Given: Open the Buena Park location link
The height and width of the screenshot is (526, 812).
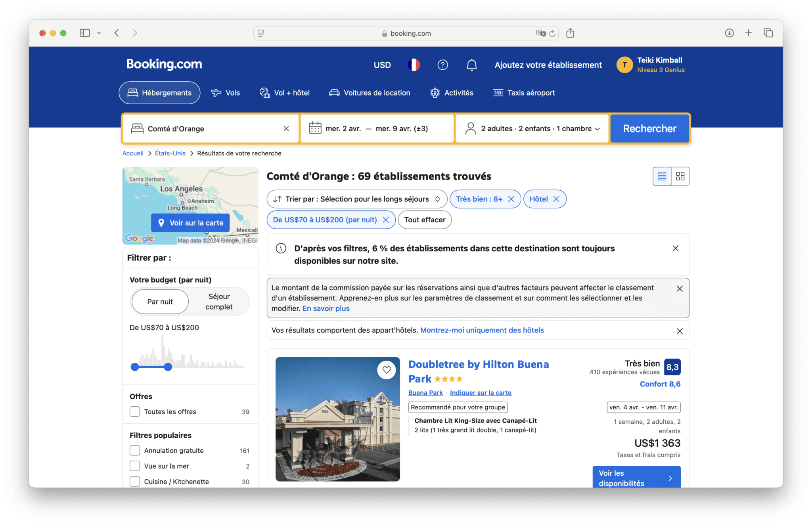Looking at the screenshot, I should coord(425,392).
